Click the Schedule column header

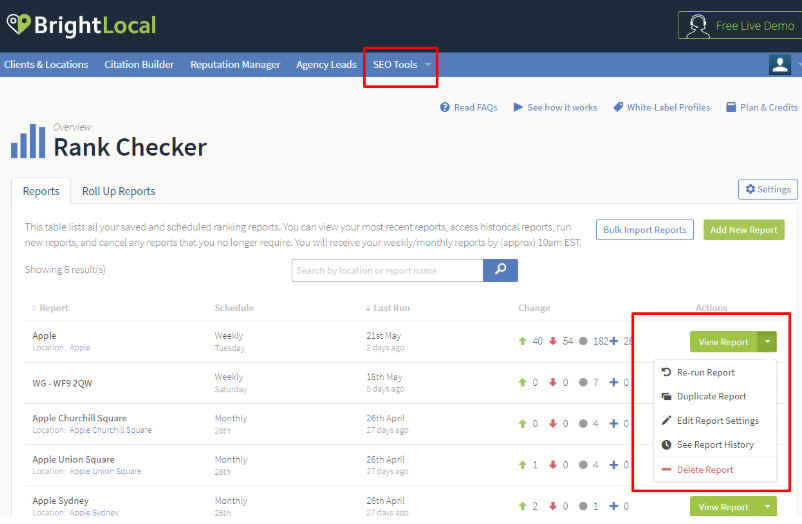[x=234, y=308]
